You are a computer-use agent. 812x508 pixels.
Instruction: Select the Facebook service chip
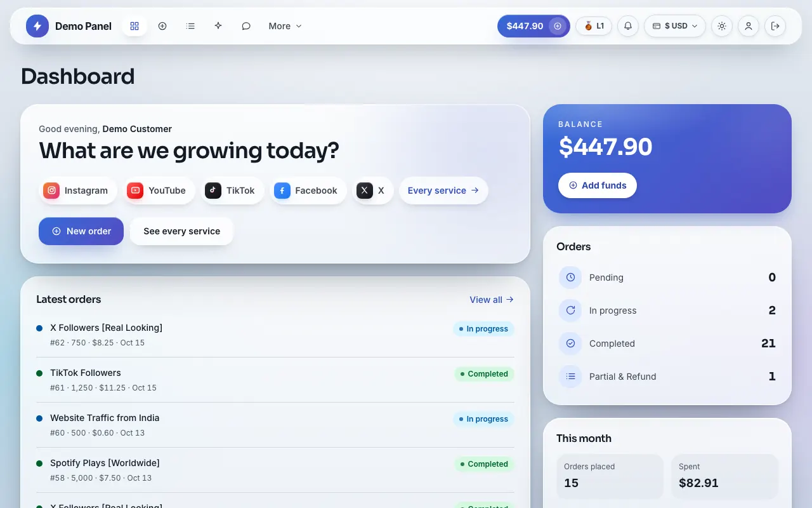tap(308, 190)
